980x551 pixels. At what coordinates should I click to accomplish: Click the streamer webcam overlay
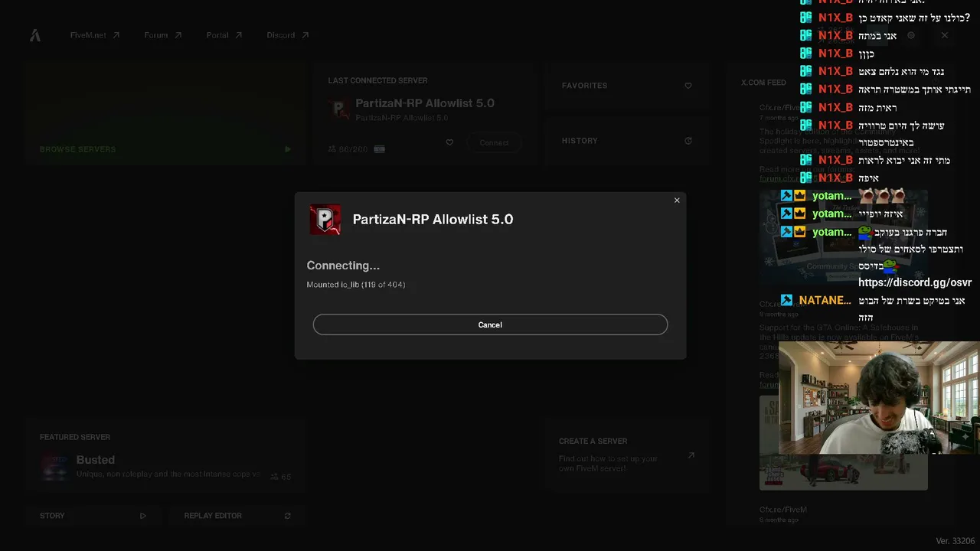point(879,398)
